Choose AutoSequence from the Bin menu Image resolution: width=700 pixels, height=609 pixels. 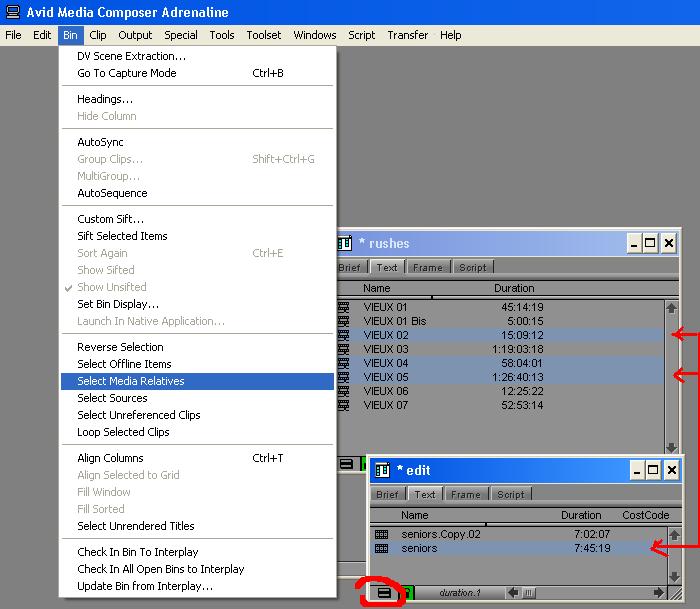(x=197, y=193)
